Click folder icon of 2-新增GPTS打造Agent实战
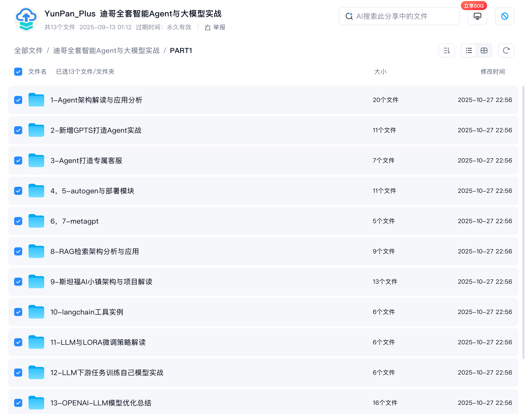 36,130
